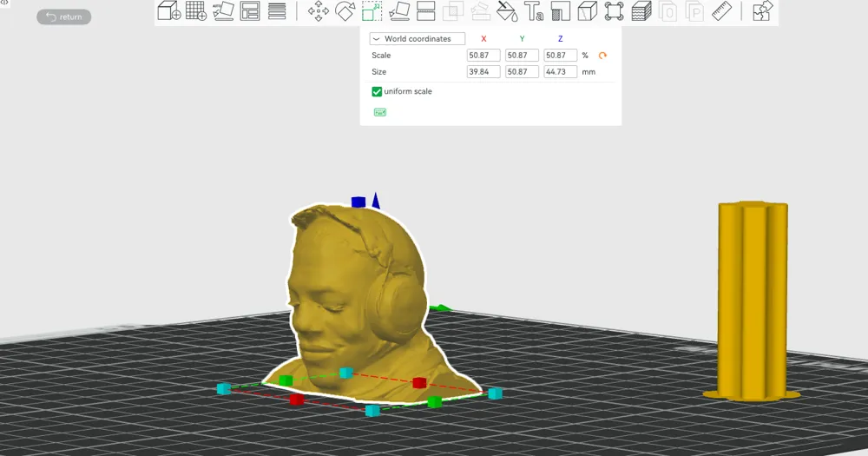Open the Cut tool
The height and width of the screenshot is (456, 868).
click(425, 10)
